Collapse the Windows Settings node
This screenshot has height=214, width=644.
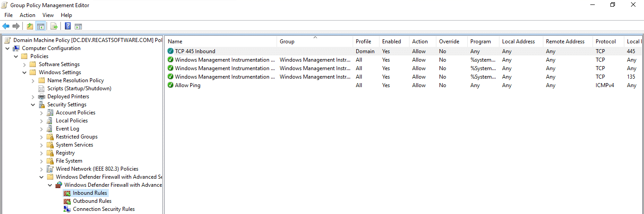[x=25, y=72]
